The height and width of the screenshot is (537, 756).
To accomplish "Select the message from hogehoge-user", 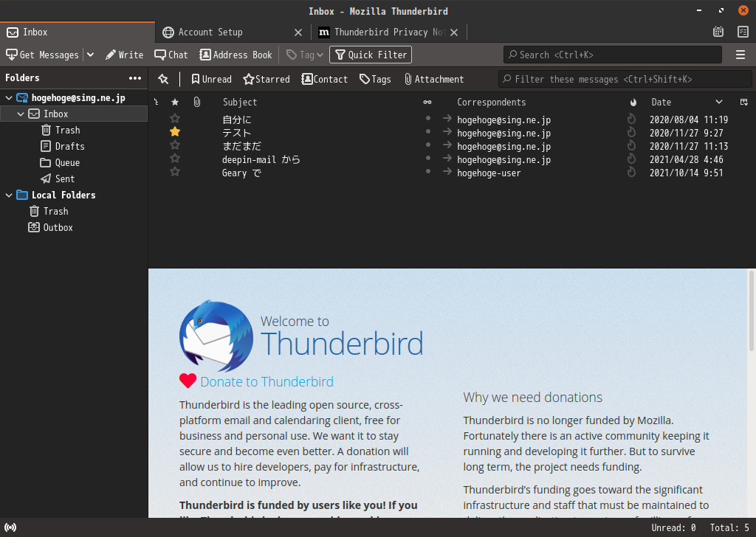I will point(453,173).
